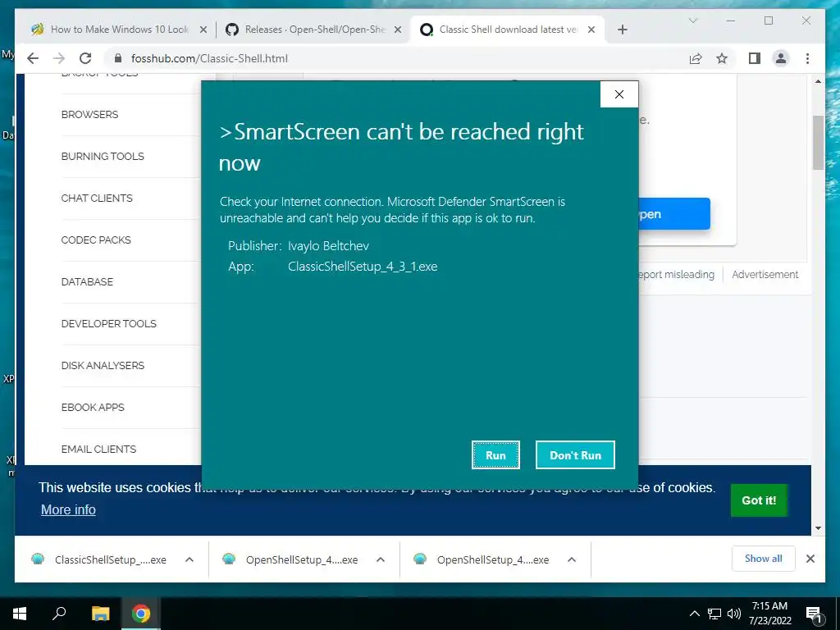
Task: Click the ClassicShellSetup_4_3_1.exe app name
Action: point(363,267)
